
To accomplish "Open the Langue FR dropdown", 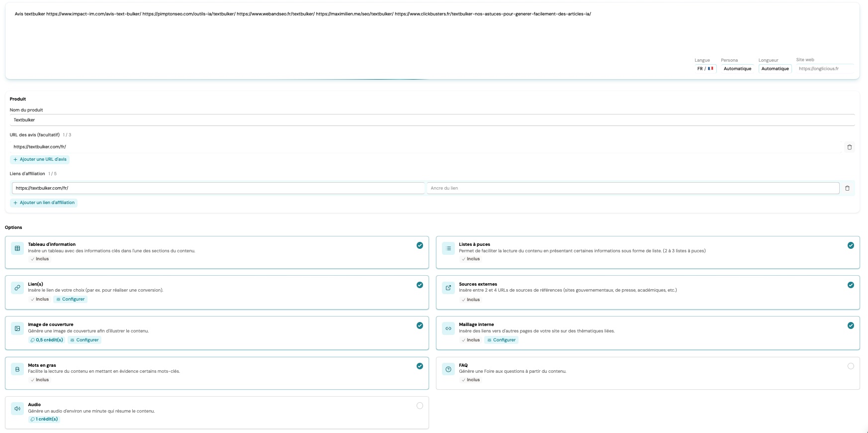I will coord(705,69).
